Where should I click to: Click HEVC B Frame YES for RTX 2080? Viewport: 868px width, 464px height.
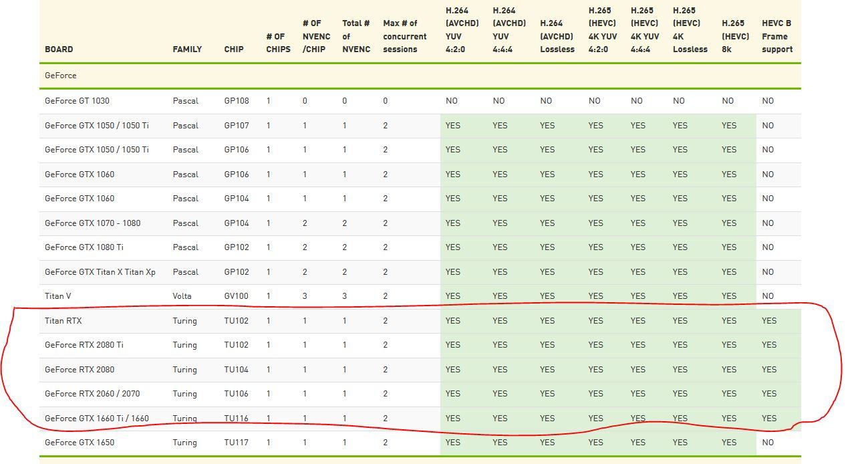point(769,370)
